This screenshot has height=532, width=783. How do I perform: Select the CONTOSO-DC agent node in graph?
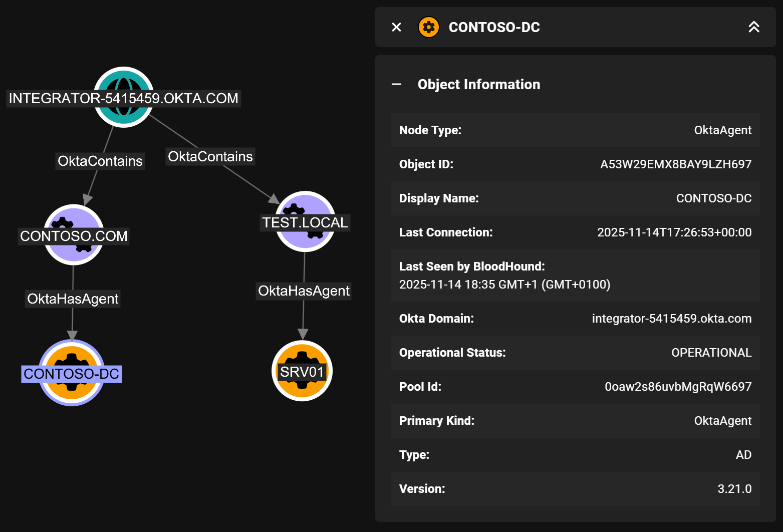[x=72, y=373]
